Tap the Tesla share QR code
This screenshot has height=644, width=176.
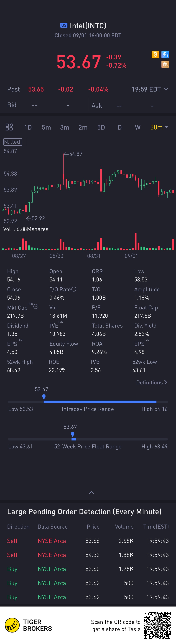[x=157, y=625]
